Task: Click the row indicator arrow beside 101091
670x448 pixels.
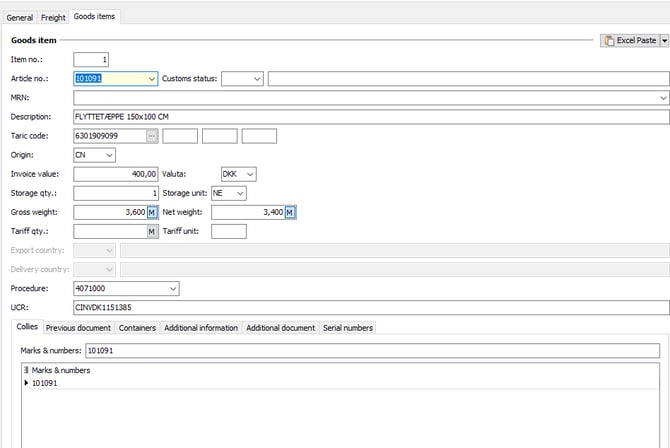Action: [x=26, y=382]
